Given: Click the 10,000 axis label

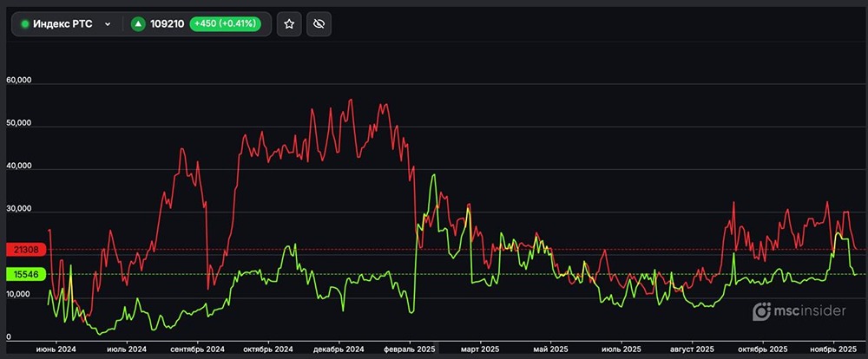Looking at the screenshot, I should coord(19,294).
